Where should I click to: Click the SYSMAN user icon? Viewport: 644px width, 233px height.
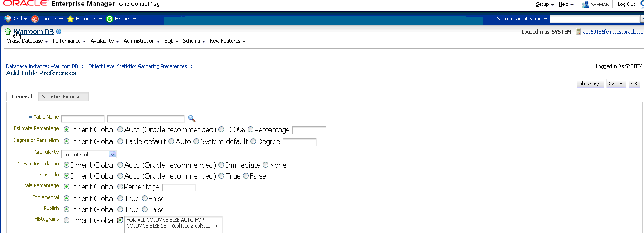click(x=585, y=5)
